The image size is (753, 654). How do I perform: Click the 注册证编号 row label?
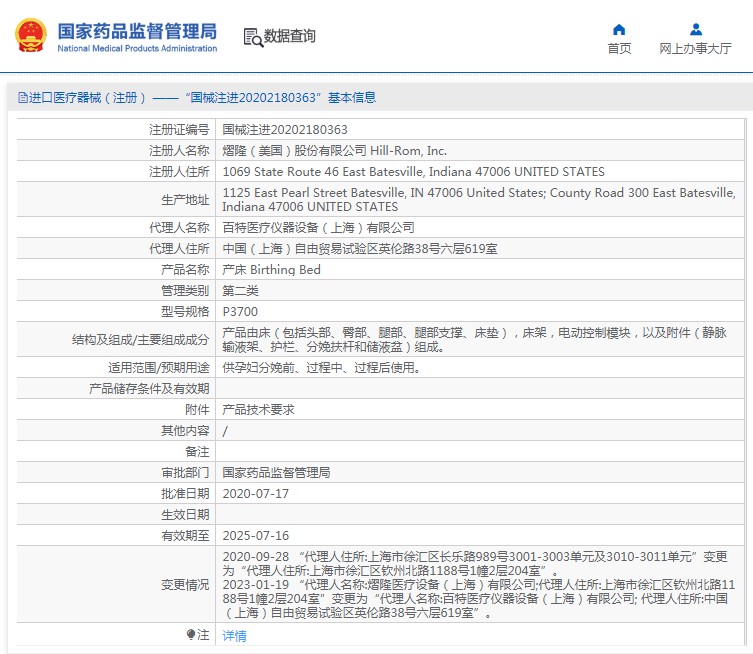click(x=179, y=130)
